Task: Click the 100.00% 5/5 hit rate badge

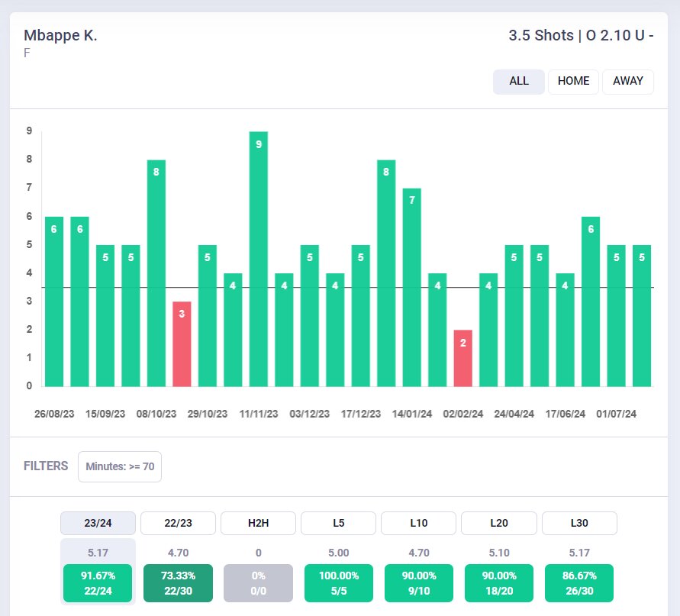Action: pyautogui.click(x=338, y=583)
